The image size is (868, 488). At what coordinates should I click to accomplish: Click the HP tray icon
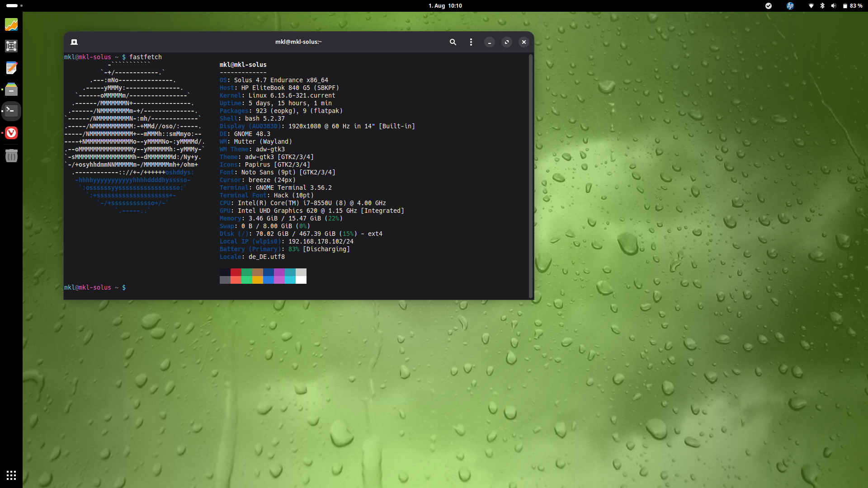(x=790, y=6)
